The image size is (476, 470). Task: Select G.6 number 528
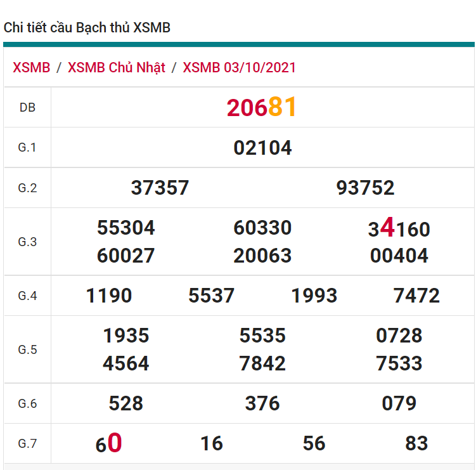pyautogui.click(x=125, y=403)
